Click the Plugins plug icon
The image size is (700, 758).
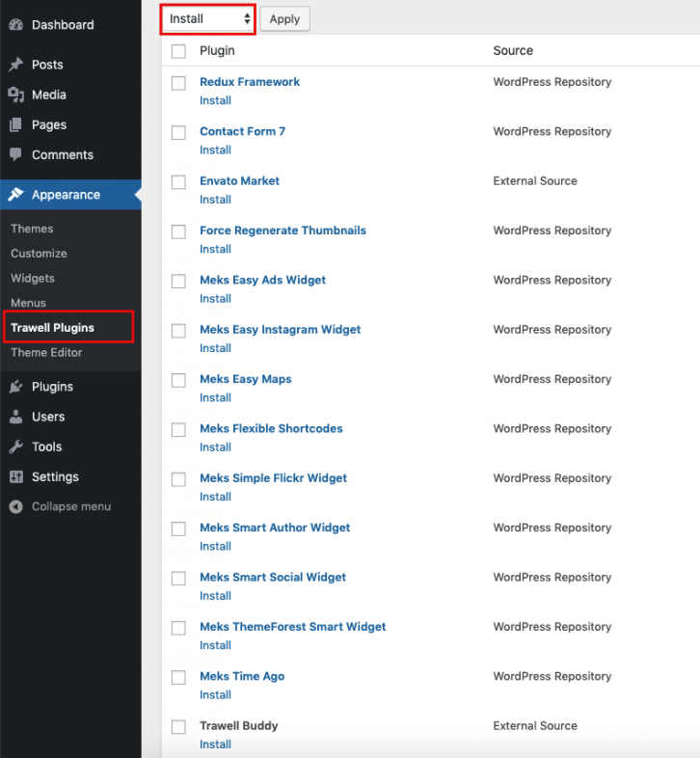click(x=15, y=387)
